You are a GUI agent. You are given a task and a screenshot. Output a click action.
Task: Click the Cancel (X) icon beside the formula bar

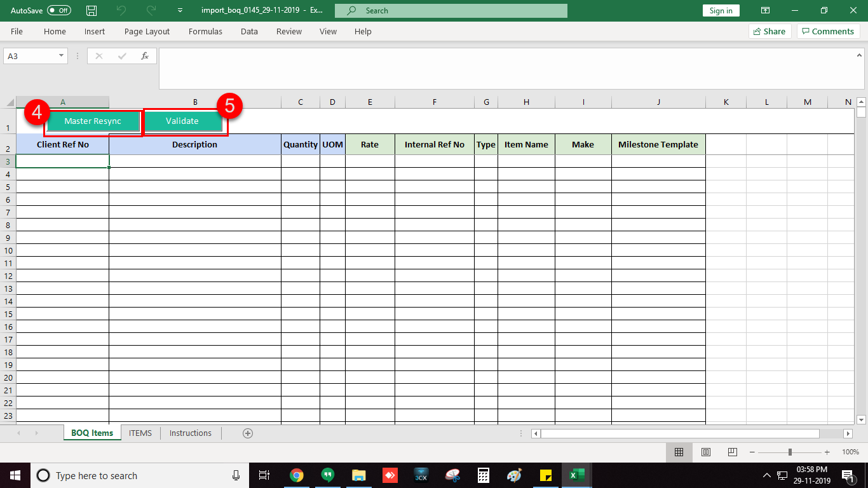point(99,55)
